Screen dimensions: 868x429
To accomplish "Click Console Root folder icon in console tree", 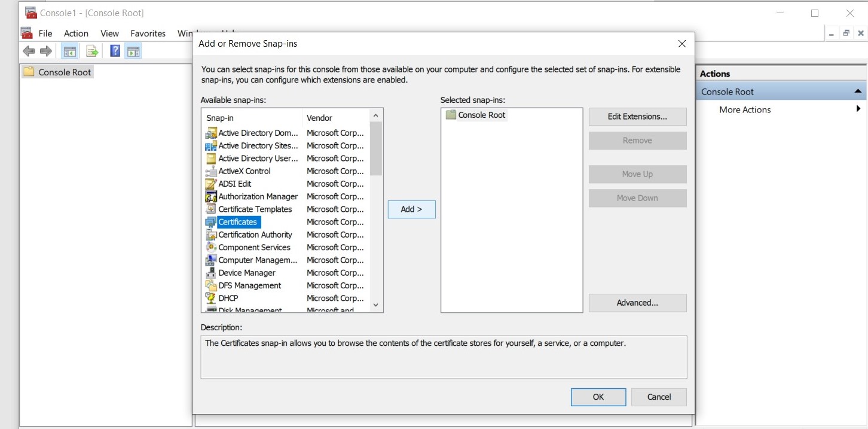I will (29, 72).
